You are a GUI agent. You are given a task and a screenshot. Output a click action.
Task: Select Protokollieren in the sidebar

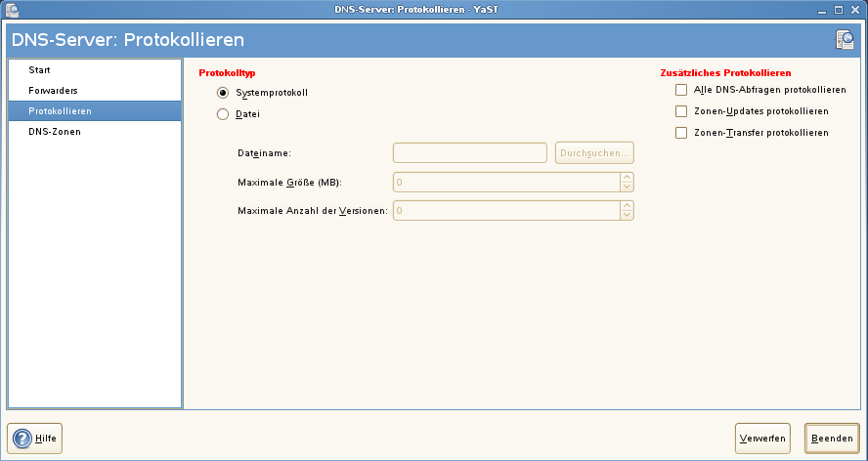pyautogui.click(x=95, y=111)
